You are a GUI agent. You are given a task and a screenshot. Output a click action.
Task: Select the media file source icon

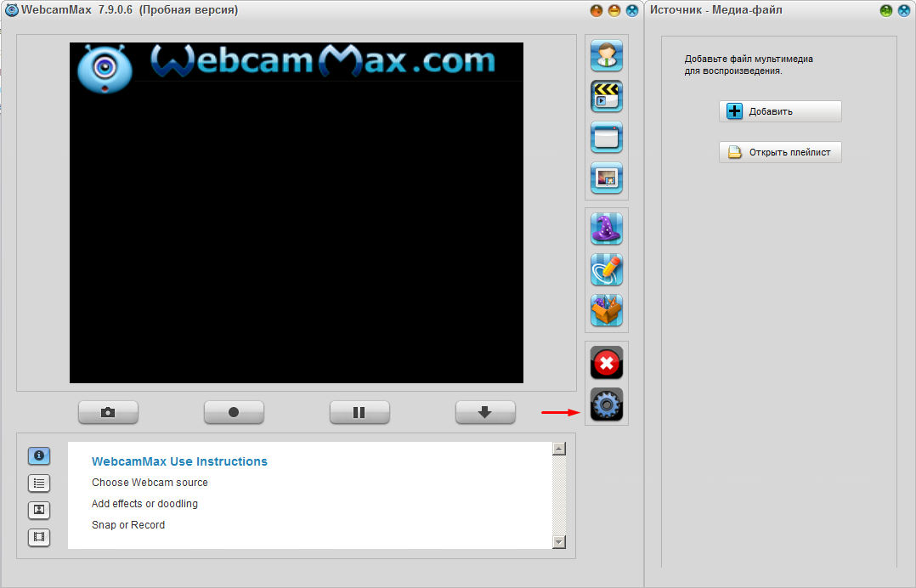[607, 96]
